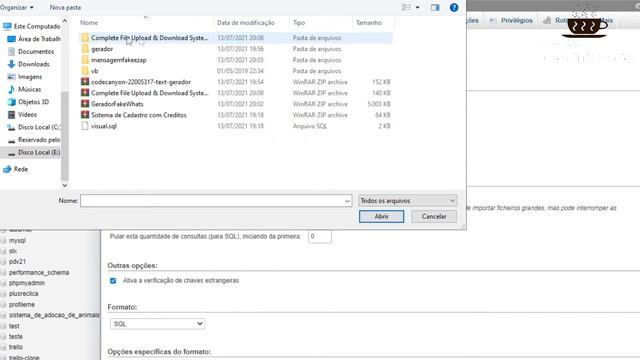This screenshot has height=360, width=640.
Task: Edit the queries to skip number field
Action: point(320,236)
